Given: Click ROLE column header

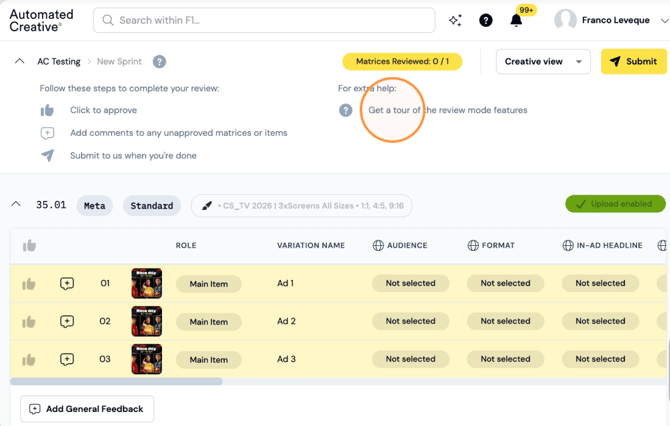Looking at the screenshot, I should pyautogui.click(x=186, y=245).
